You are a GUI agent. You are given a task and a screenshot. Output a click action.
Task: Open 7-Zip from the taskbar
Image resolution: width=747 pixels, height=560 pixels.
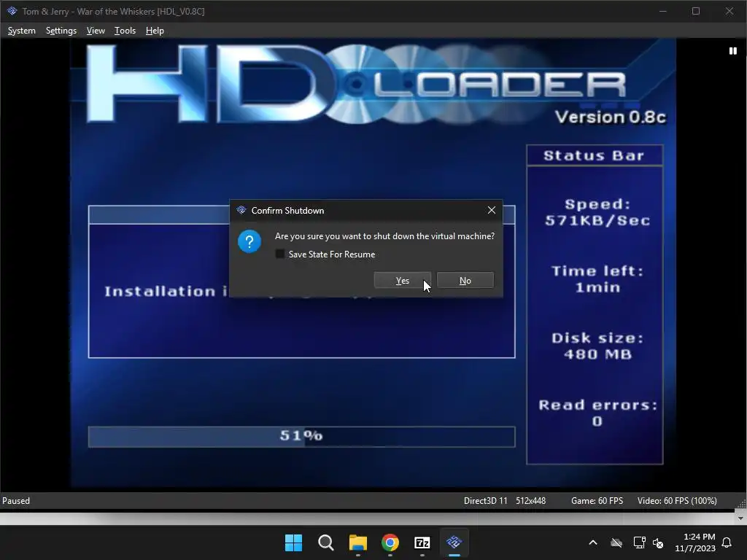pos(422,542)
